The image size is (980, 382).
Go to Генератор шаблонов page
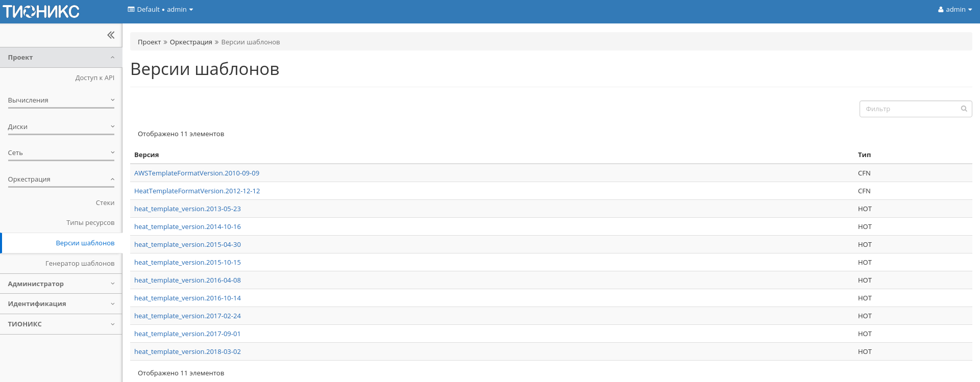pos(80,264)
